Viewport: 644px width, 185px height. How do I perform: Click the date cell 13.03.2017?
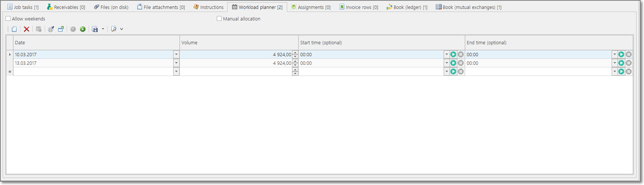click(x=93, y=63)
